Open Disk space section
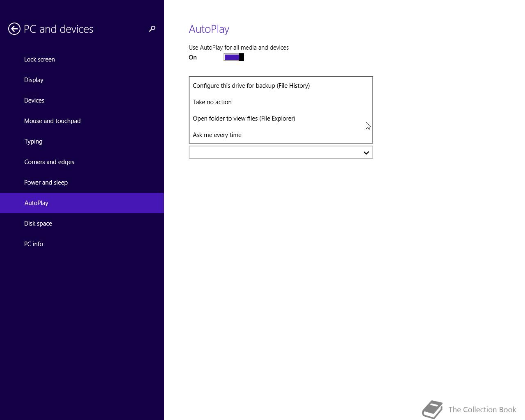Screen dimensions: 525x420 click(82, 224)
